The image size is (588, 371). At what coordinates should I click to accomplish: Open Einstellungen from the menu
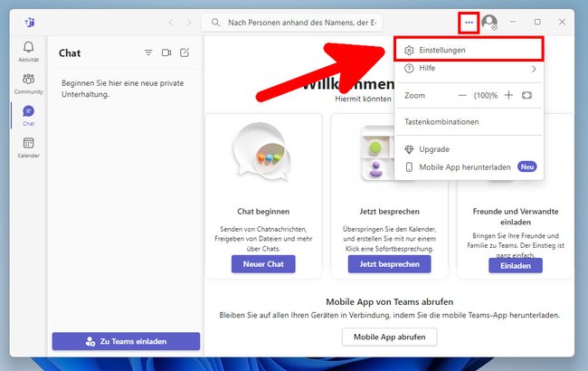point(469,50)
